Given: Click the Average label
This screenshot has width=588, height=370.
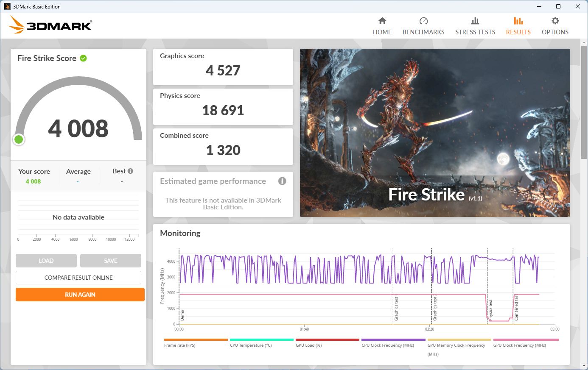Looking at the screenshot, I should (x=78, y=171).
